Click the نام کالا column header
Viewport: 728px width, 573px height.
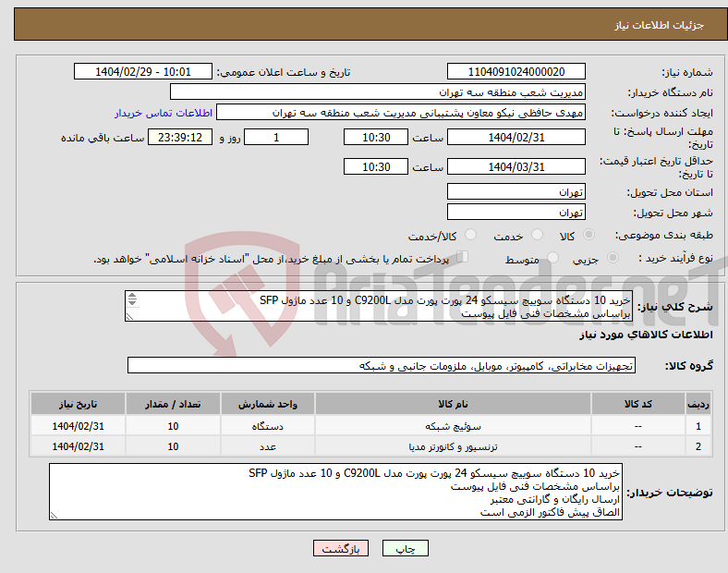[x=453, y=404]
